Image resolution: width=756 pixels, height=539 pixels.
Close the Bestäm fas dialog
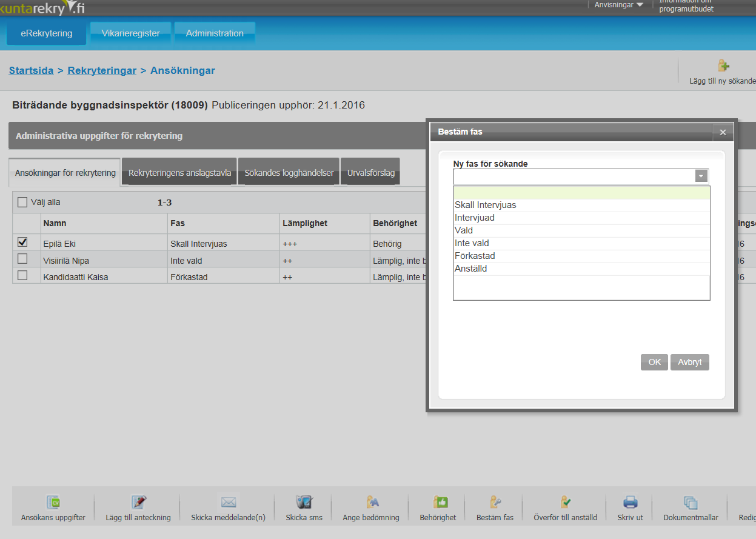coord(723,132)
